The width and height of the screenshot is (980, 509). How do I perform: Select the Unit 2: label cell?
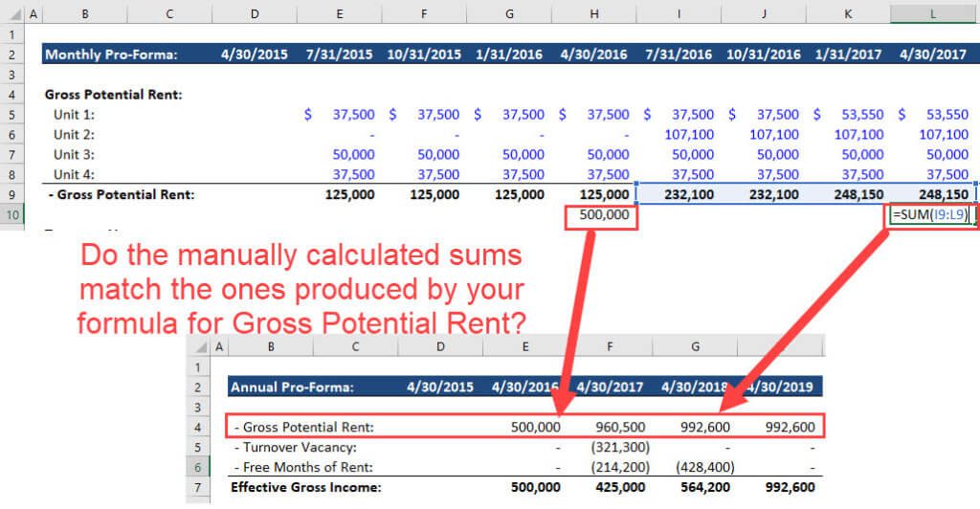pyautogui.click(x=75, y=134)
